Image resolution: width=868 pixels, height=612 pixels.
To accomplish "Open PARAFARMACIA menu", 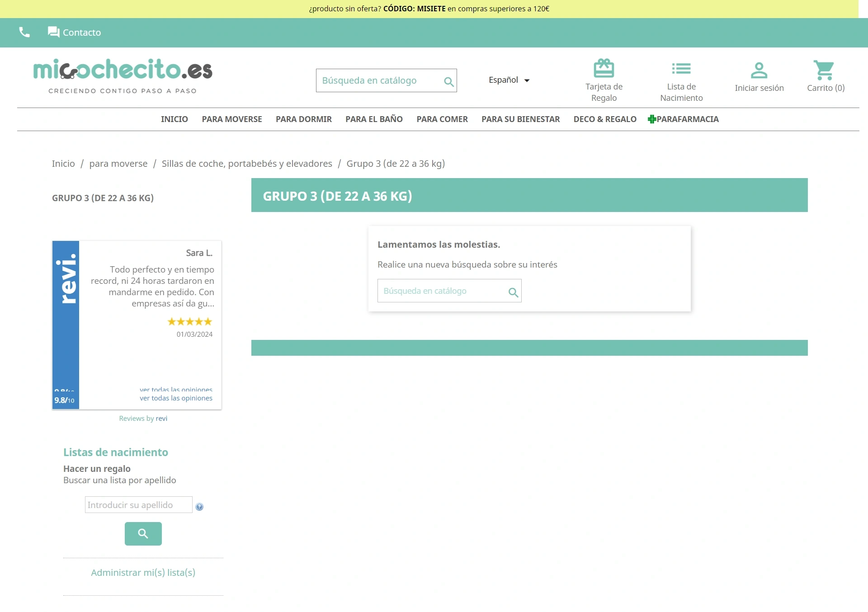I will 688,119.
